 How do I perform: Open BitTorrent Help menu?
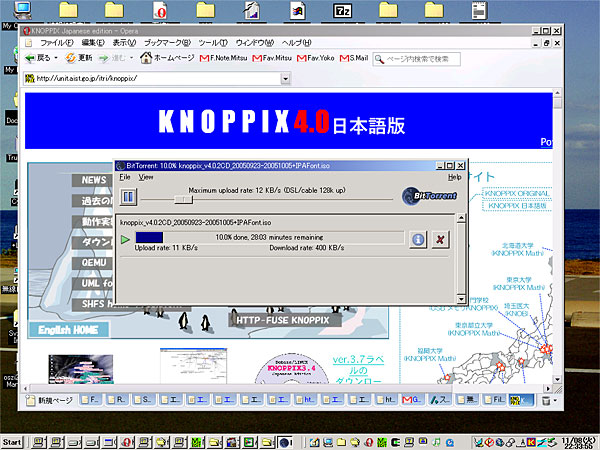click(x=455, y=176)
